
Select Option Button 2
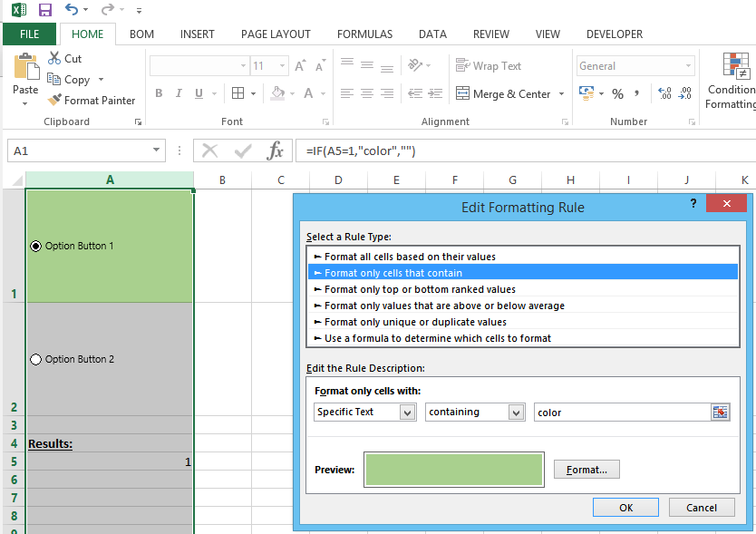(36, 359)
